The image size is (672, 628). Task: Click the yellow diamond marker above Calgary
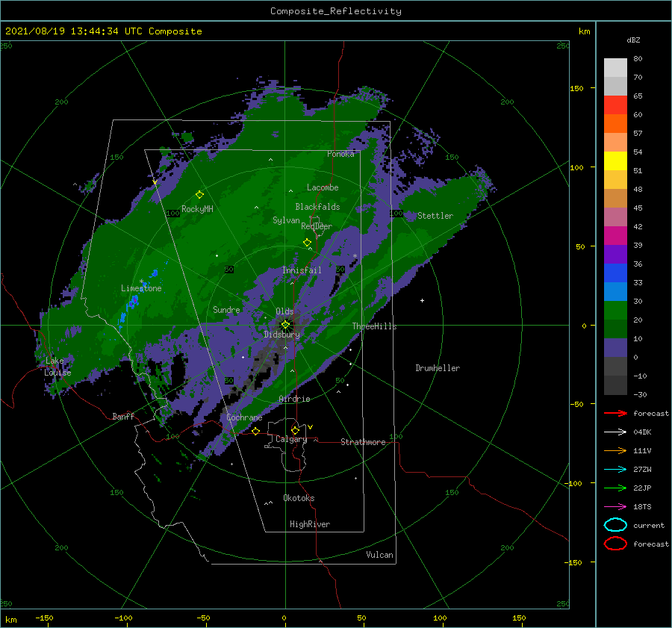coord(295,430)
